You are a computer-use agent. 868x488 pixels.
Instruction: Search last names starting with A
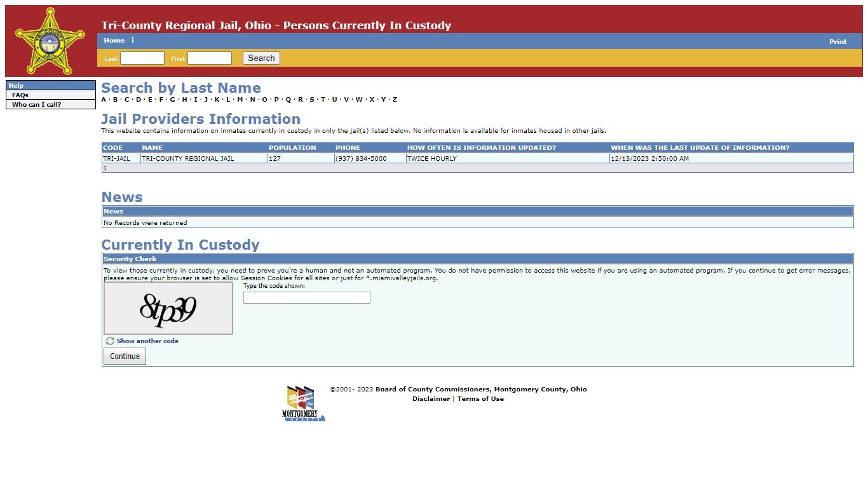tap(104, 100)
